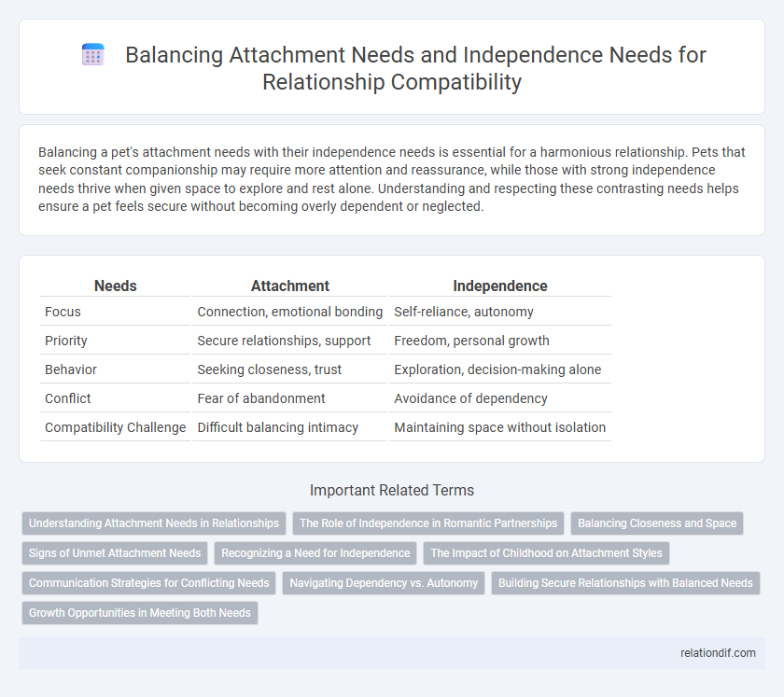Select the Conflict row label
The image size is (784, 697).
68,398
